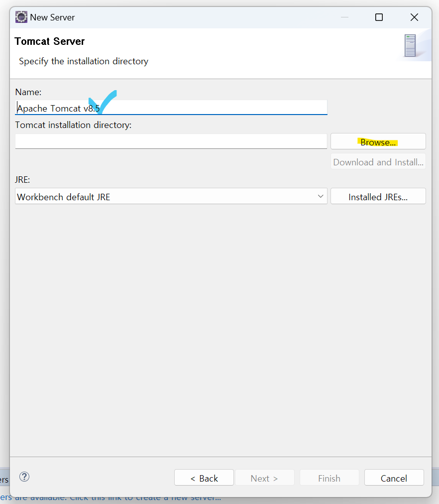
Task: Open help with the question mark icon
Action: point(24,477)
